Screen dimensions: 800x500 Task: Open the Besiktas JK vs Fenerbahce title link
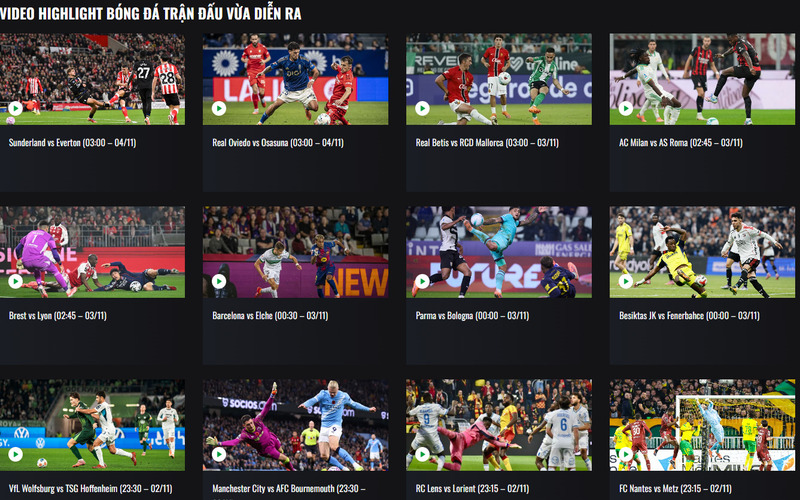689,316
